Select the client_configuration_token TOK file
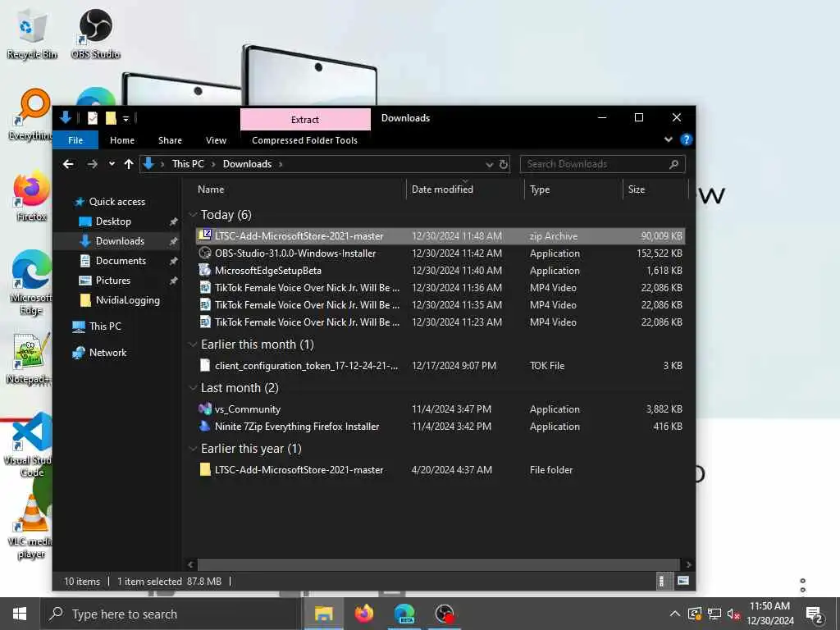This screenshot has height=630, width=840. click(440, 366)
